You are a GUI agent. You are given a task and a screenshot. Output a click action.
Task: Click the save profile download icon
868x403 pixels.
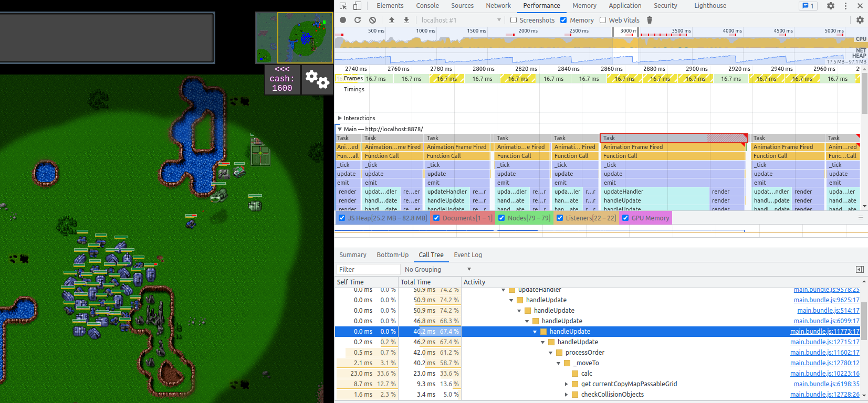406,20
